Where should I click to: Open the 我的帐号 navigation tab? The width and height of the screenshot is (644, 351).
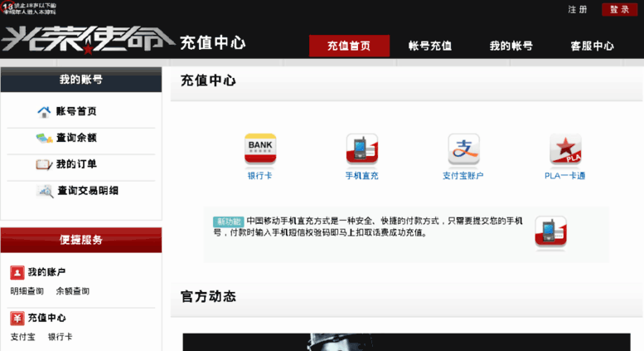click(511, 46)
